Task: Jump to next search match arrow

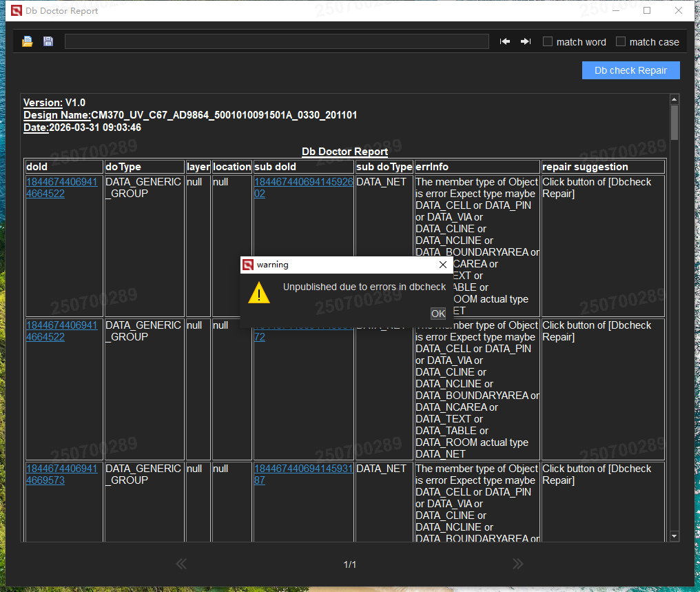Action: (x=526, y=41)
